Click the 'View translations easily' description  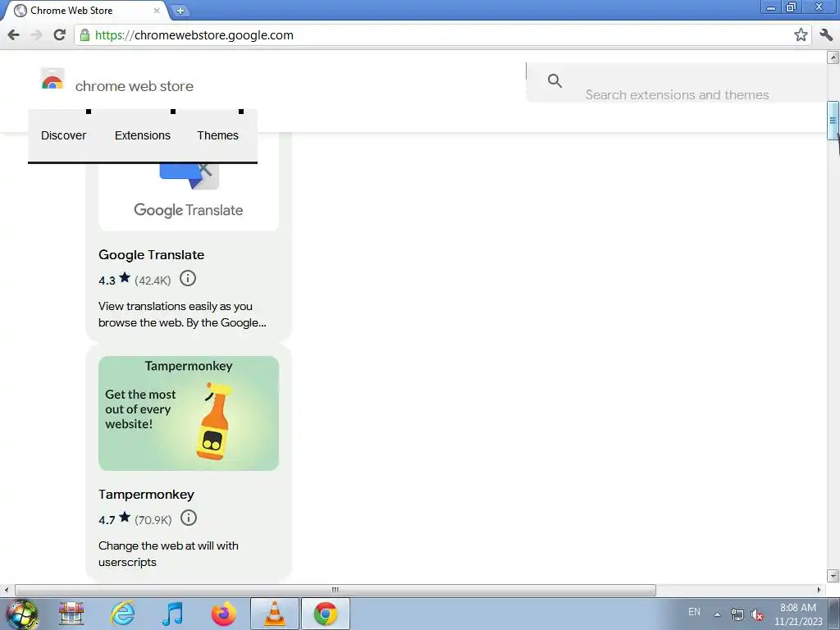pyautogui.click(x=182, y=314)
